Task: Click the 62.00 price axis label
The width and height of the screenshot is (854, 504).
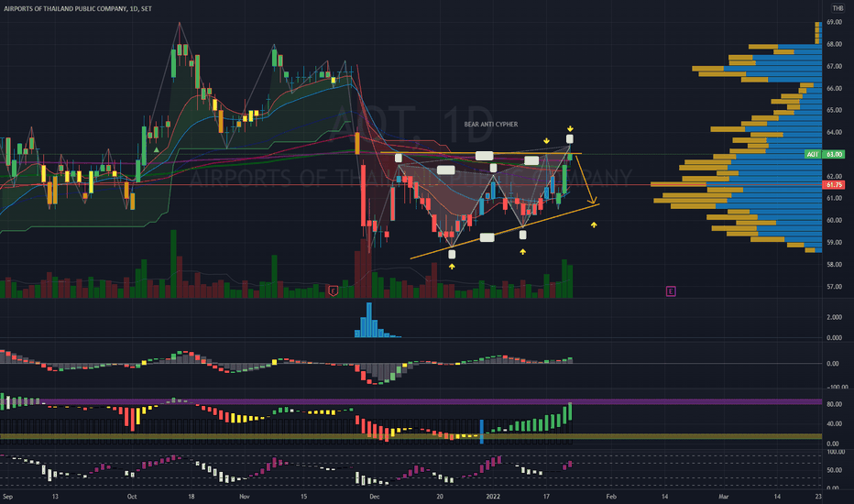Action: [x=835, y=177]
